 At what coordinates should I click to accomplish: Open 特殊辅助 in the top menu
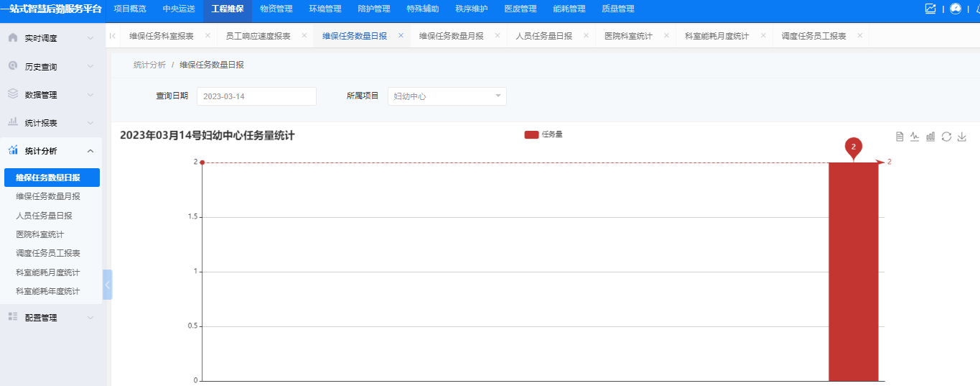click(x=423, y=9)
